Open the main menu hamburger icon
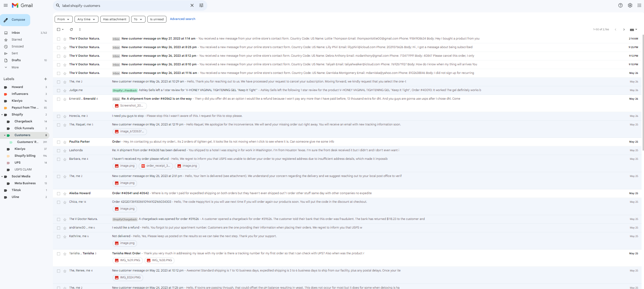The height and width of the screenshot is (289, 644). pyautogui.click(x=5, y=5)
